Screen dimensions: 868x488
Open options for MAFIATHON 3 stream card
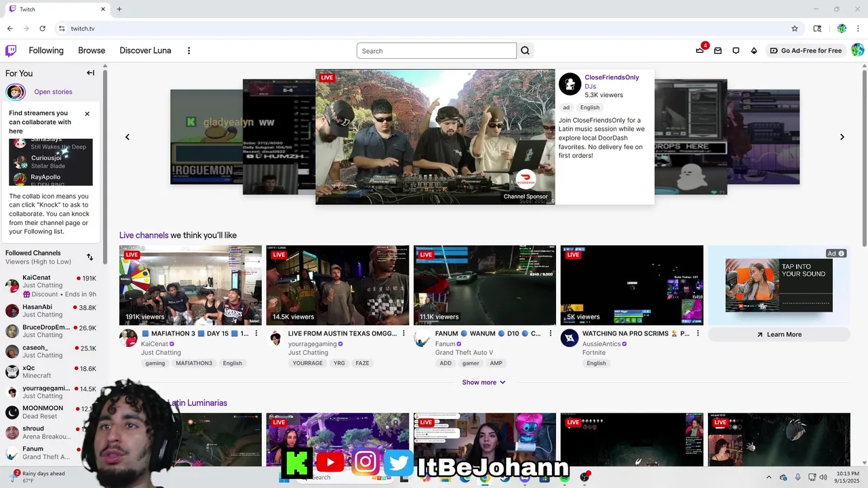pyautogui.click(x=256, y=333)
